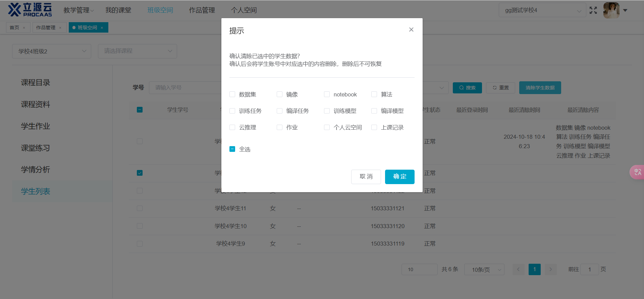Open the gg测试学校4 school selector
The height and width of the screenshot is (299, 644).
click(542, 10)
